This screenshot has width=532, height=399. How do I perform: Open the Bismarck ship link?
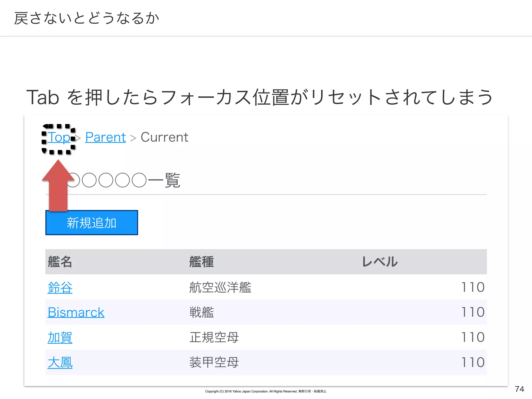[x=76, y=312]
